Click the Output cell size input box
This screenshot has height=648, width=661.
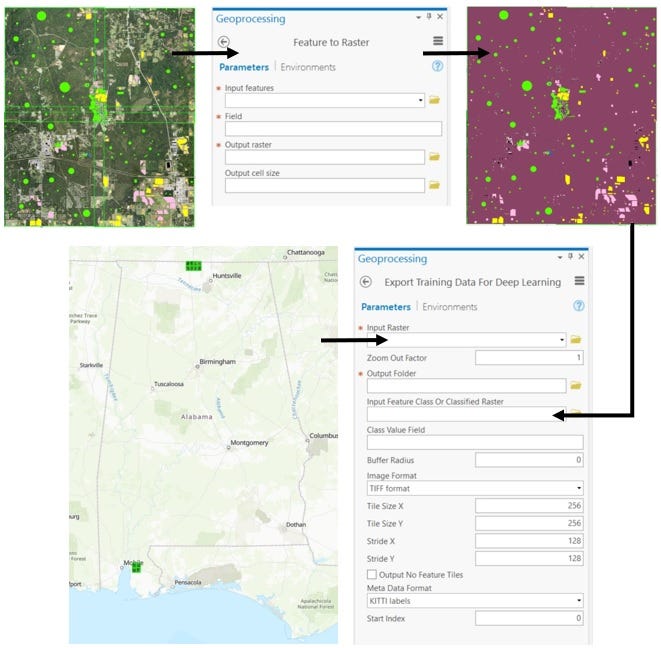pos(325,185)
